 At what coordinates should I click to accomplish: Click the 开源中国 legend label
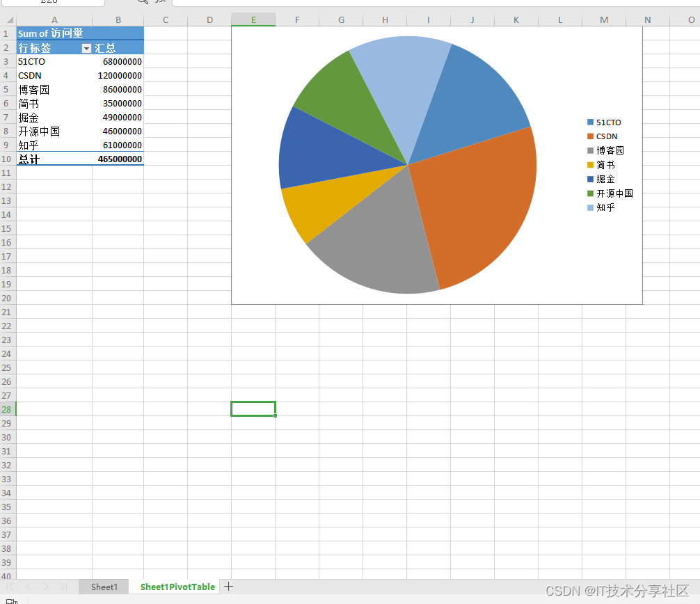click(614, 193)
